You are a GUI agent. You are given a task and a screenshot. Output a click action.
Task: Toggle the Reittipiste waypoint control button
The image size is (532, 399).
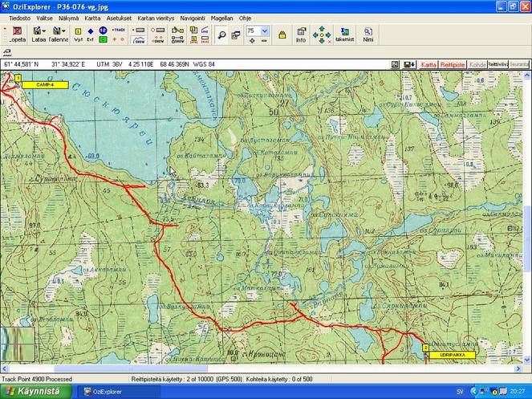pyautogui.click(x=453, y=63)
